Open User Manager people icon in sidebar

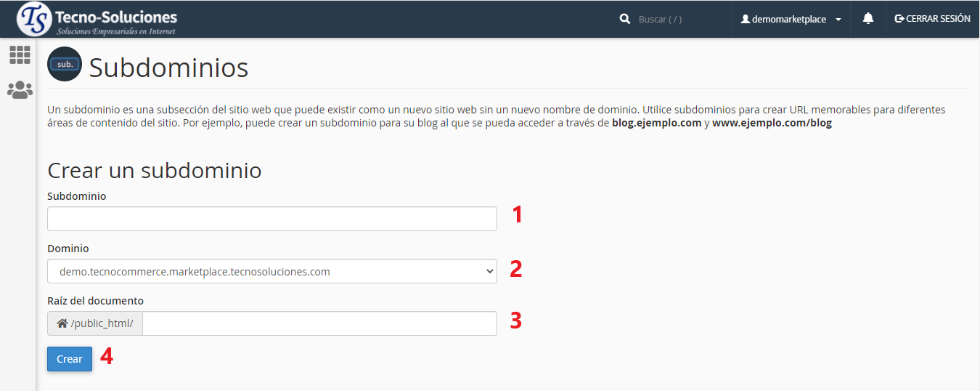pos(20,90)
